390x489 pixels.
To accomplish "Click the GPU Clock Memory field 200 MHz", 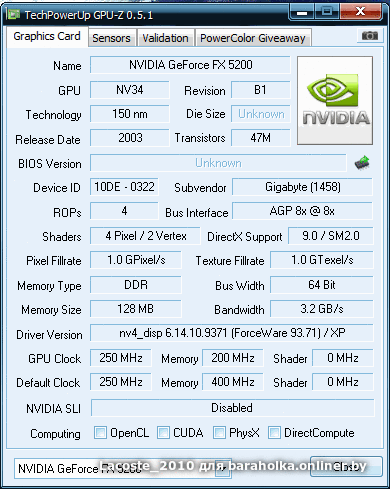I will click(x=233, y=358).
